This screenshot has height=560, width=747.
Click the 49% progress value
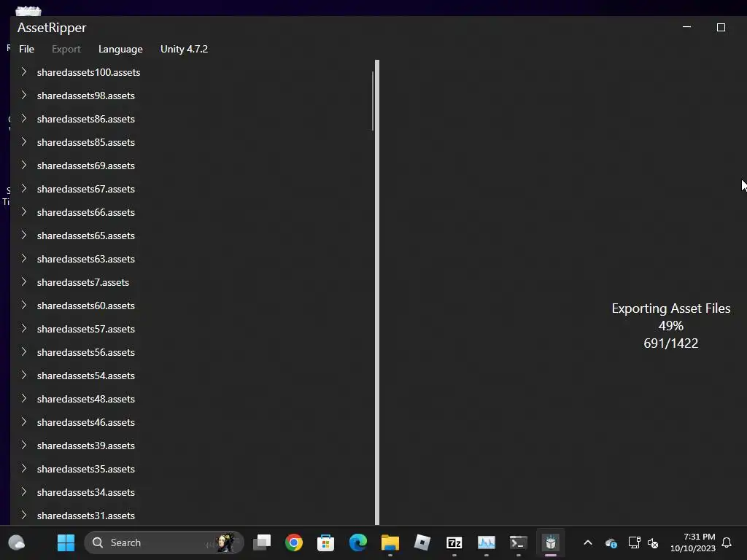click(671, 326)
